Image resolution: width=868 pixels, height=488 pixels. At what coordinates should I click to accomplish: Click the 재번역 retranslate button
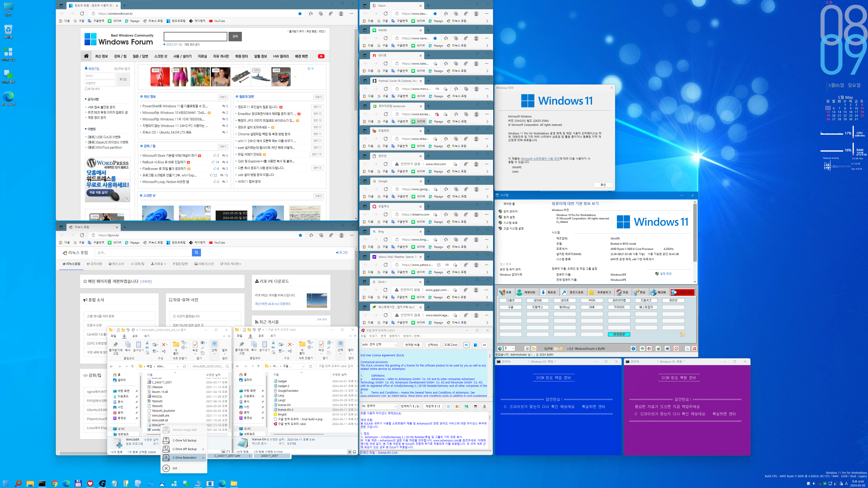(433, 406)
